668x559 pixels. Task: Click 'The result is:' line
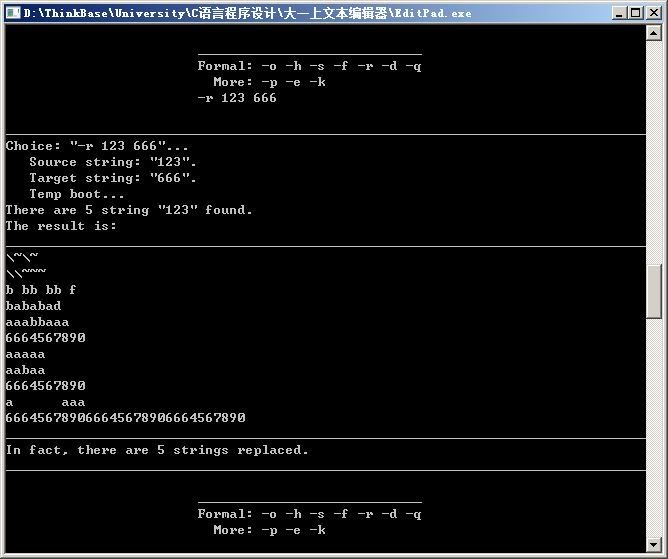coord(61,226)
